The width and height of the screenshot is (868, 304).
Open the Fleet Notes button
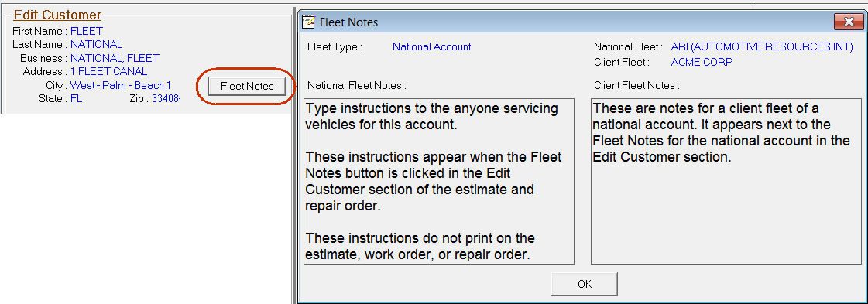247,86
